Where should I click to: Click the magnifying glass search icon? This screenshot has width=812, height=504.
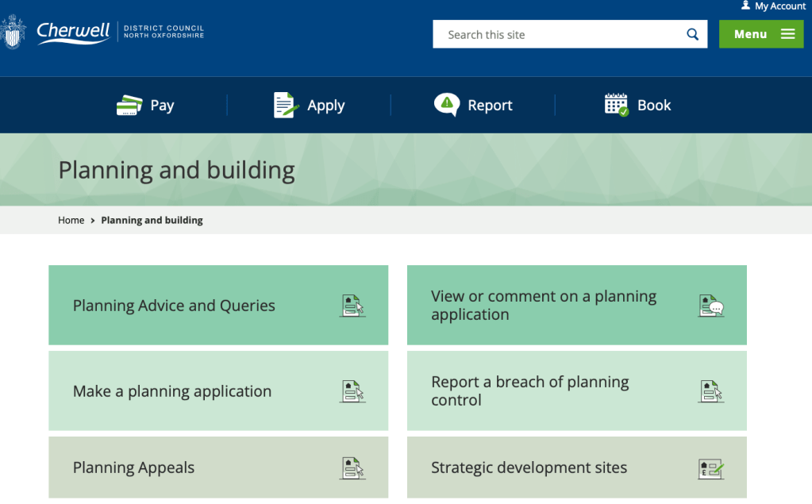coord(692,34)
